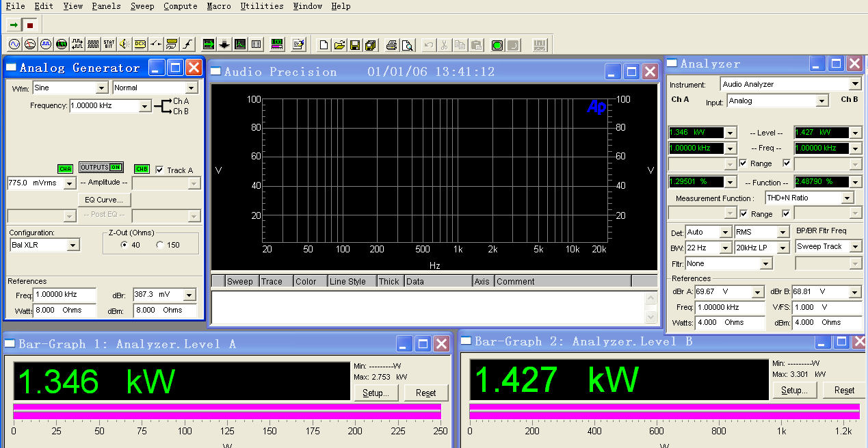Click the New file toolbar icon

[324, 45]
